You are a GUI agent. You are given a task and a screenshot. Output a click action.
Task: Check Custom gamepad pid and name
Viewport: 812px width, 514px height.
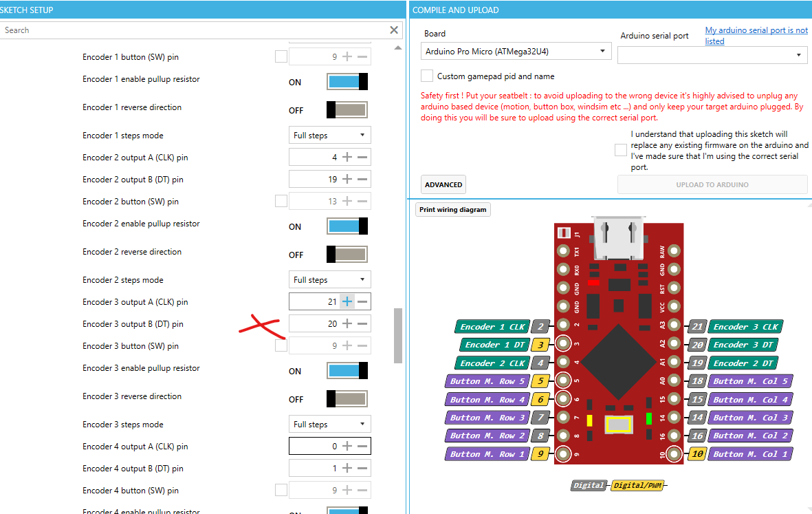pos(426,76)
